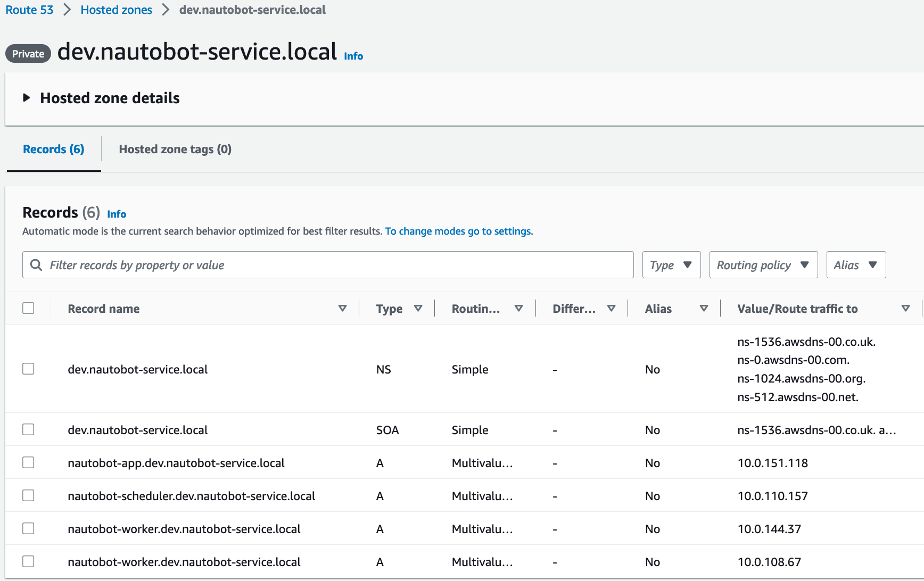Sort by Value/Route traffic to arrow

(905, 309)
